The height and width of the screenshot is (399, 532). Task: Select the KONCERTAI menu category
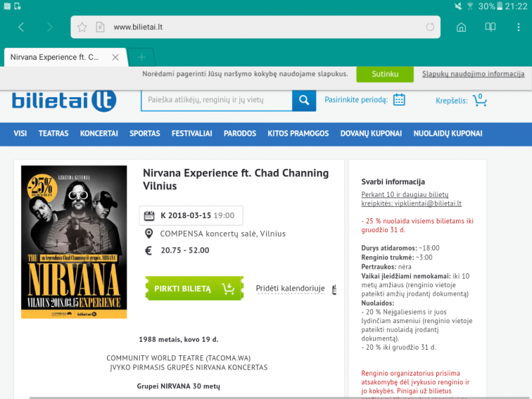[99, 134]
